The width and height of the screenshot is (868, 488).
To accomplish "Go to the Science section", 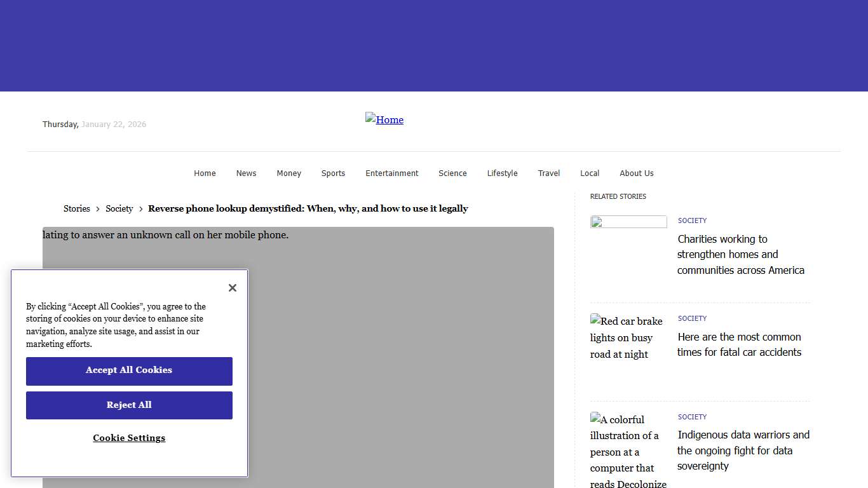I will point(452,173).
